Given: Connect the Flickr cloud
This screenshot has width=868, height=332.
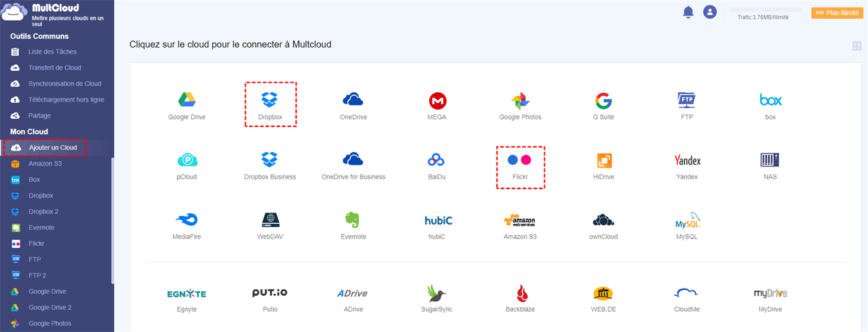Looking at the screenshot, I should coord(520,160).
